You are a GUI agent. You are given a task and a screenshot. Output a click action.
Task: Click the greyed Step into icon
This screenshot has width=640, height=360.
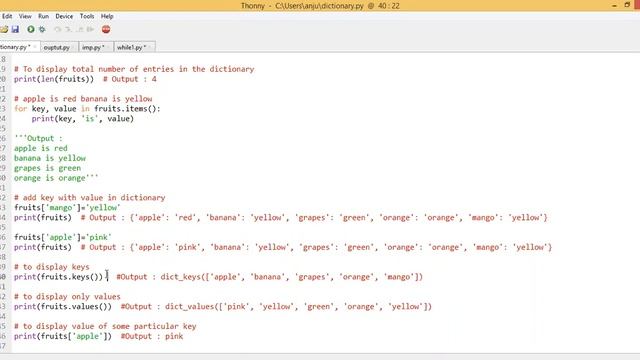[68, 29]
